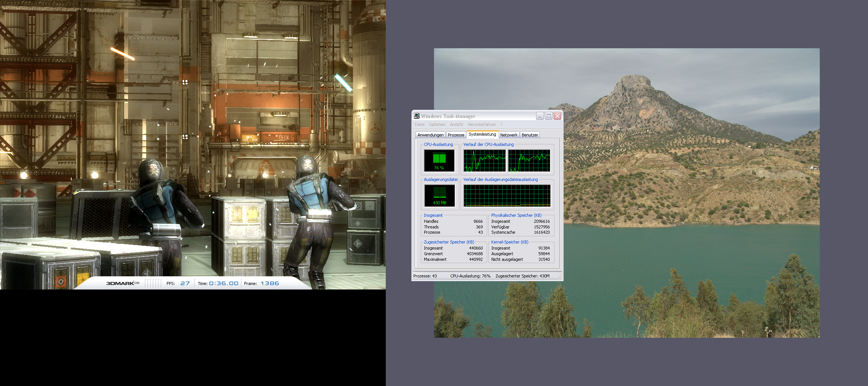The width and height of the screenshot is (868, 386).
Task: Click the Ausgelagert value 59844
Action: (x=544, y=254)
